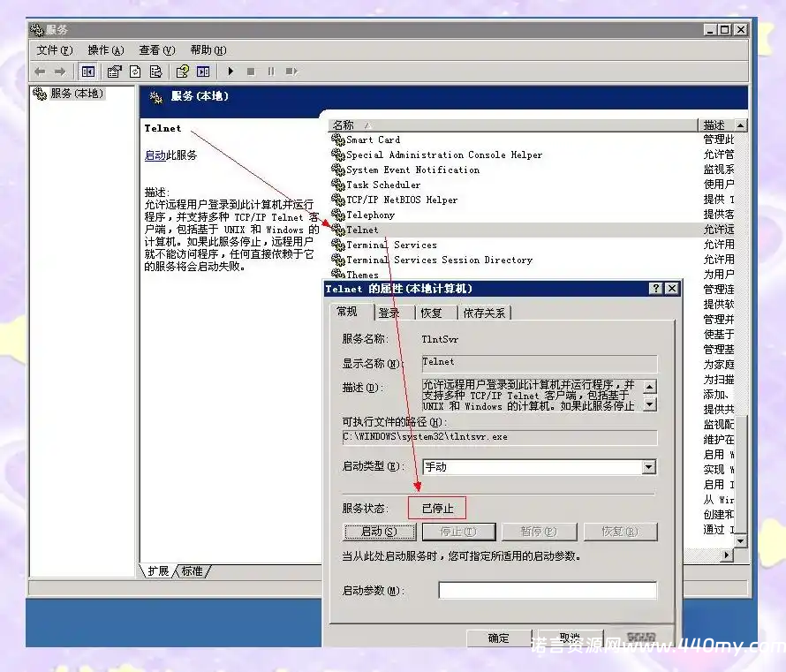Click the executable path field
Image resolution: width=786 pixels, height=672 pixels.
pos(500,437)
